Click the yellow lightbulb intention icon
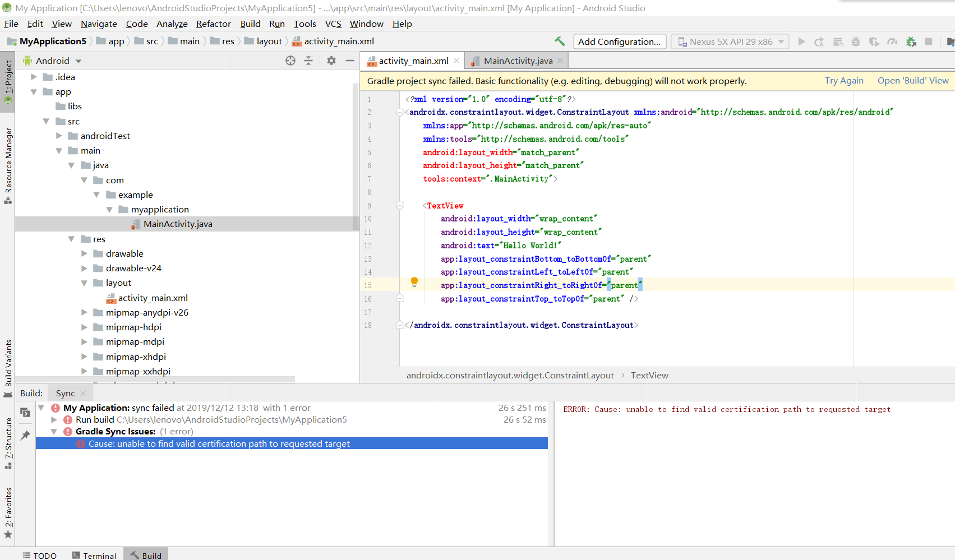Viewport: 955px width, 560px height. (x=414, y=282)
